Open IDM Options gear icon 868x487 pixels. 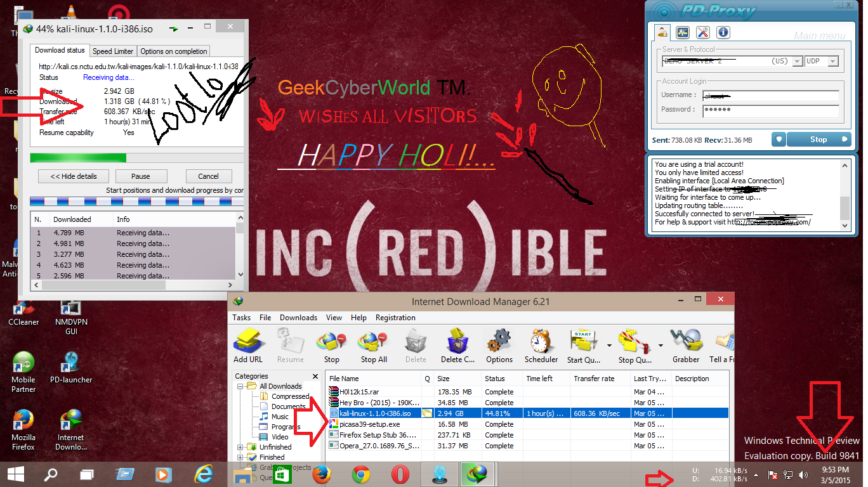[499, 346]
